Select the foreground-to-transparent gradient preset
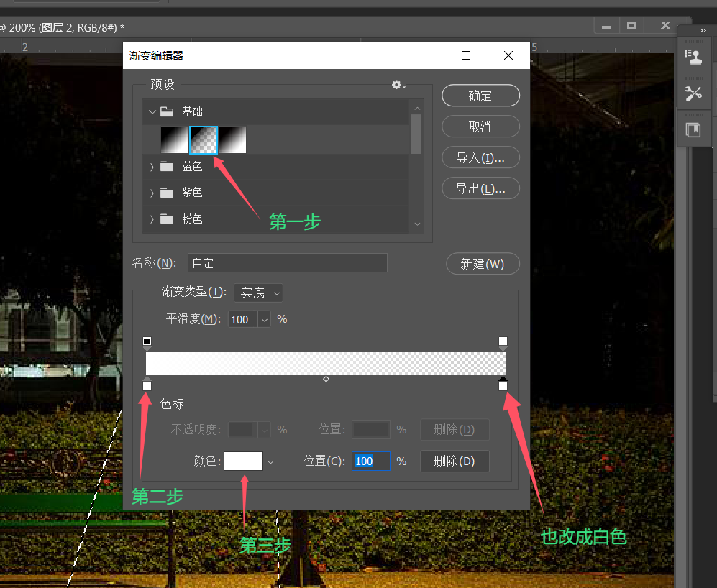The height and width of the screenshot is (588, 717). tap(204, 140)
